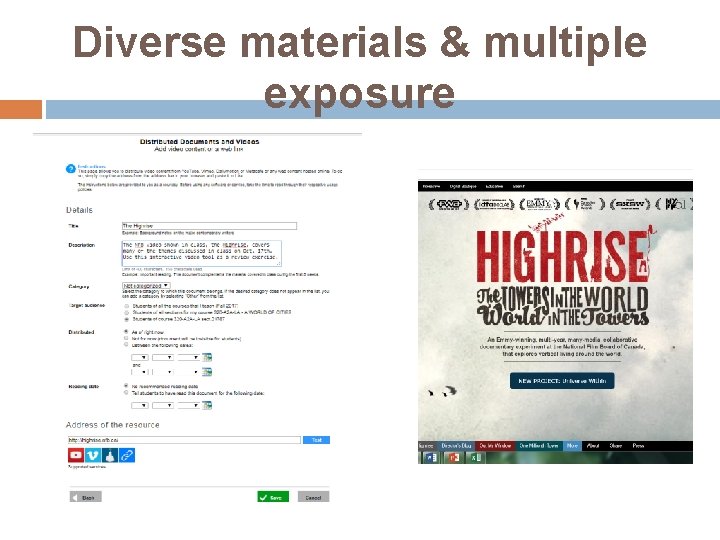The width and height of the screenshot is (720, 540).
Task: Click the SXSW award laurel badge
Action: (x=630, y=204)
